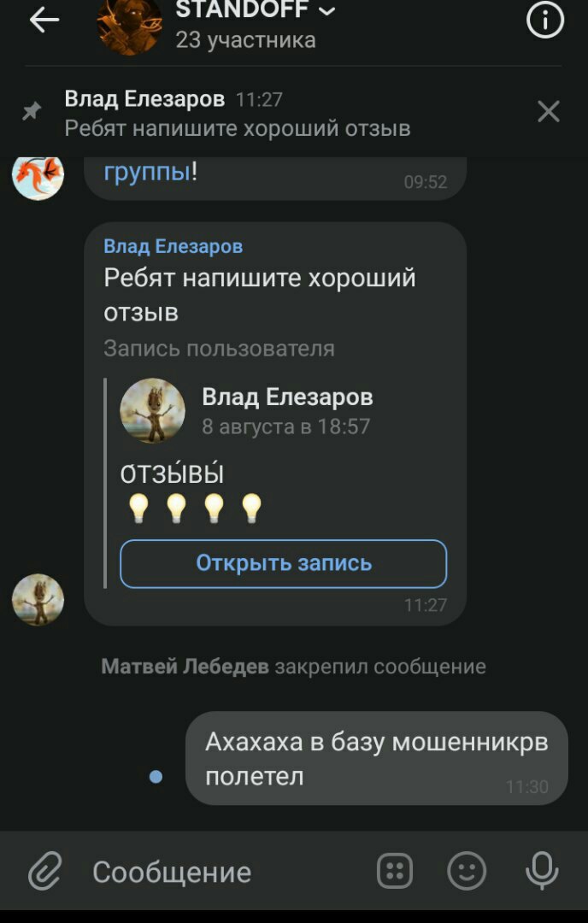The height and width of the screenshot is (923, 588).
Task: Open the blue группы link
Action: click(147, 171)
